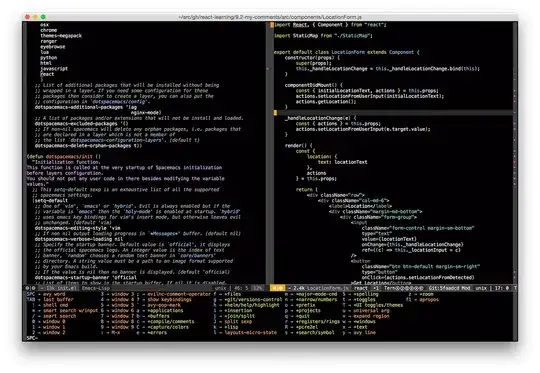
Task: Expand the '+files' prefix group
Action: coord(232,294)
